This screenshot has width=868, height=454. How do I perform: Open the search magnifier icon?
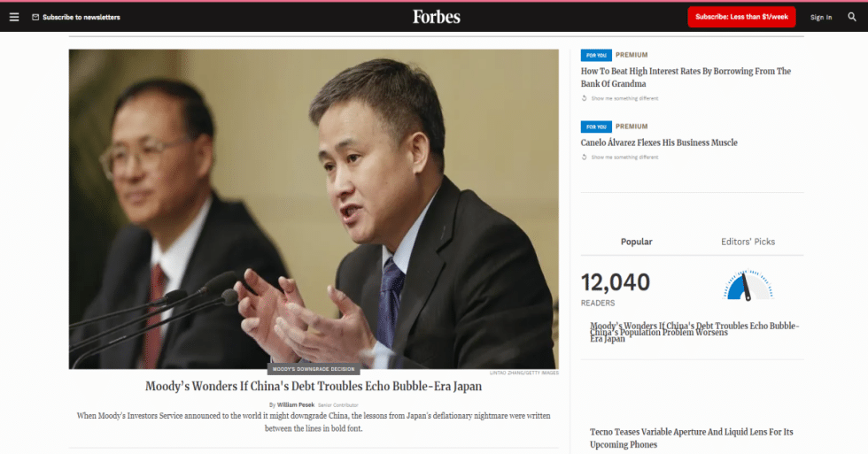click(x=852, y=17)
